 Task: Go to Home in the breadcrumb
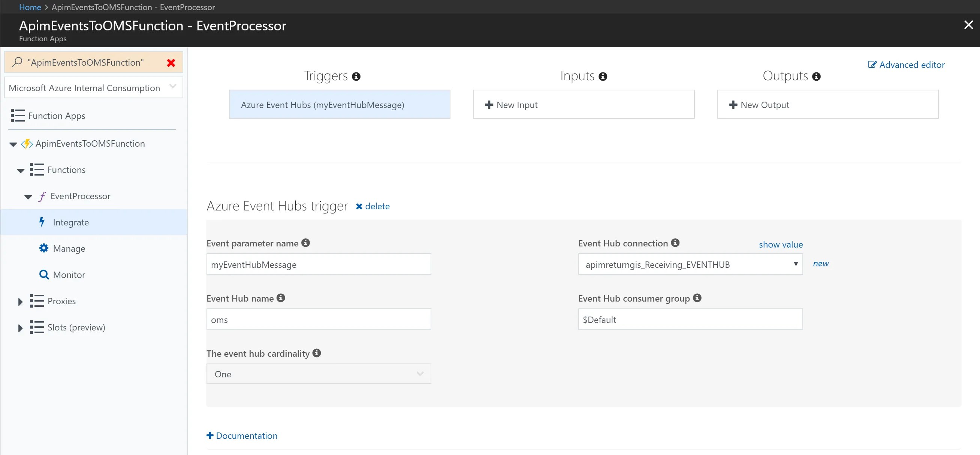click(30, 7)
